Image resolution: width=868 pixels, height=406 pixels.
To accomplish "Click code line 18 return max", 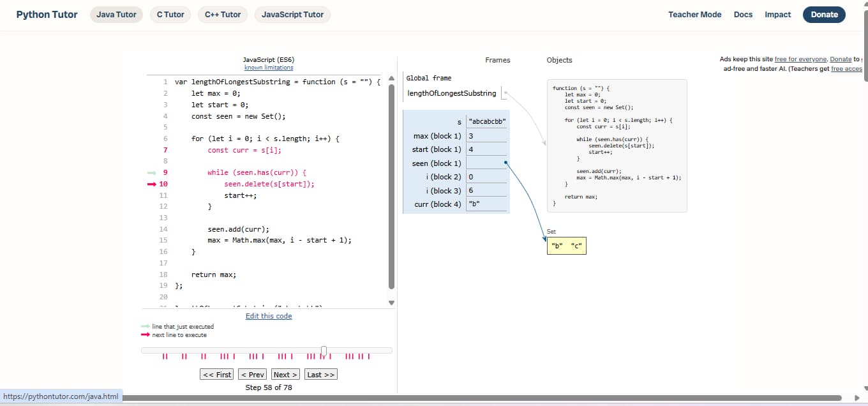I will (x=214, y=274).
